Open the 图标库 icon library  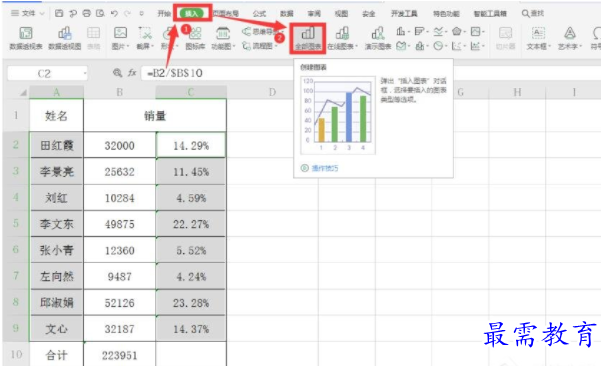click(195, 39)
